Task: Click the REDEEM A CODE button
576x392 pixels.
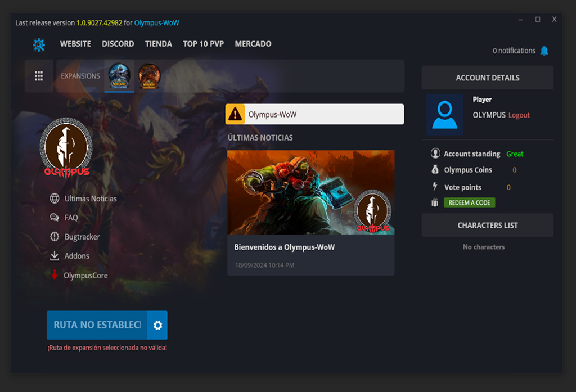Action: coord(469,202)
